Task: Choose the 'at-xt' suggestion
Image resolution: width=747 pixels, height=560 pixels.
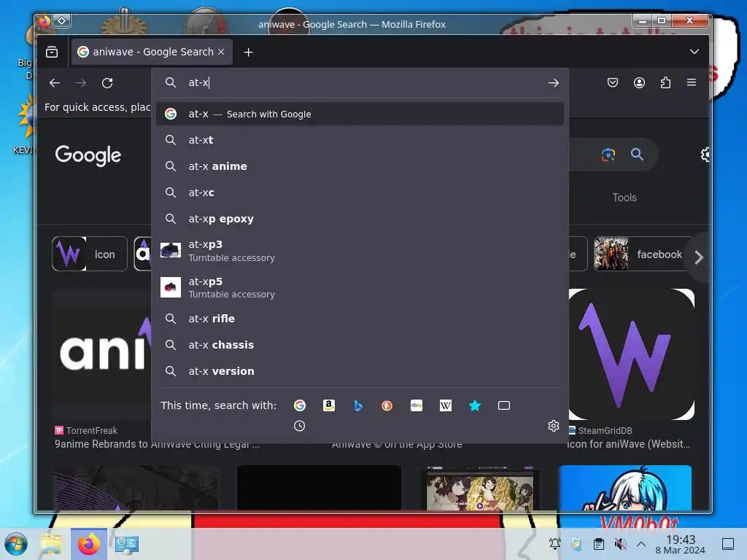Action: [360, 140]
